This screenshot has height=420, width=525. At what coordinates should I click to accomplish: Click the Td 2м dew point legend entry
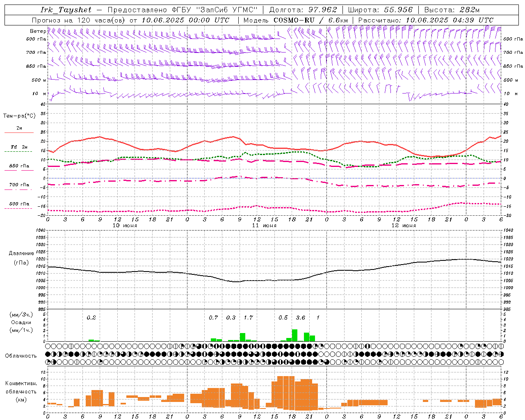(19, 147)
